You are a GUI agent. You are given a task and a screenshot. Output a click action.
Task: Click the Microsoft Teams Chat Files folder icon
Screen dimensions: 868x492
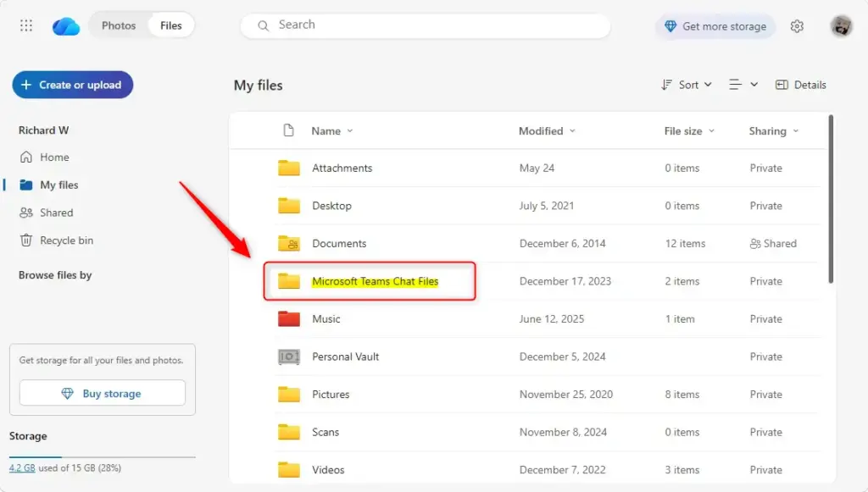289,281
